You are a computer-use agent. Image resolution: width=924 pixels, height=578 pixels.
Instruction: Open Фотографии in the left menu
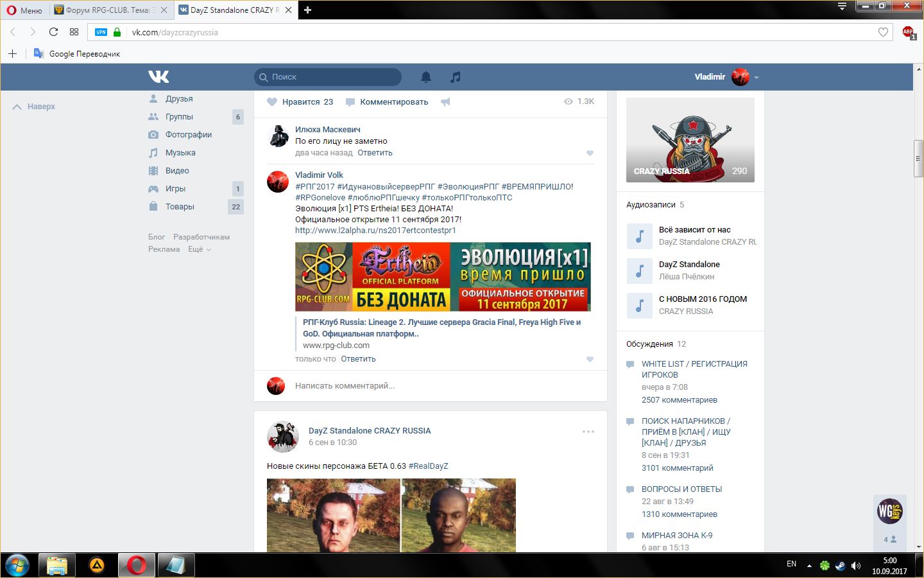coord(189,135)
